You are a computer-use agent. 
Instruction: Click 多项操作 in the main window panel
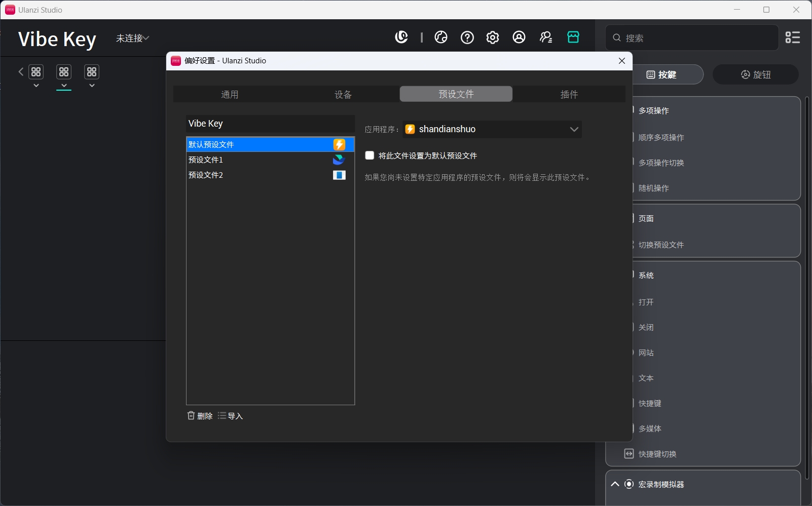(654, 110)
